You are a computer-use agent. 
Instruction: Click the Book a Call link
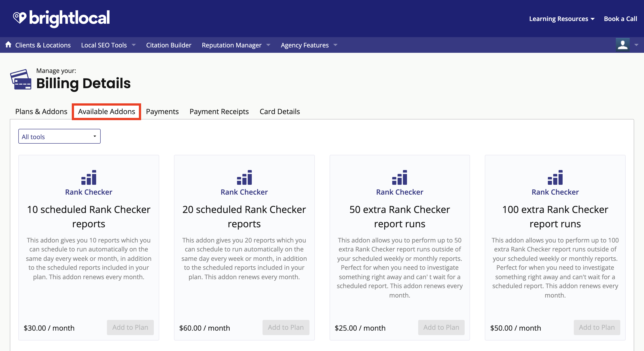[x=620, y=19]
